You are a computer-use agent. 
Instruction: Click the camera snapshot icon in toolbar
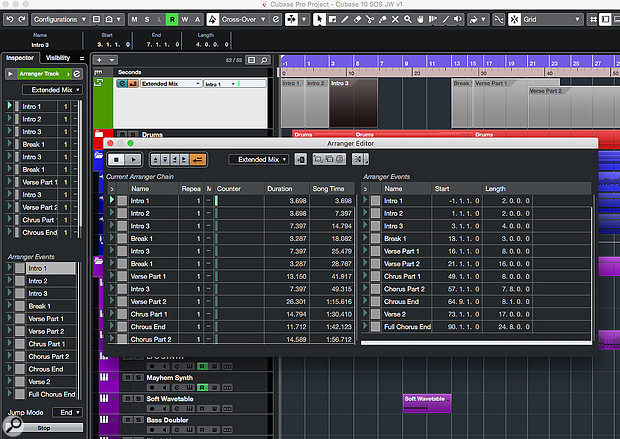coord(109,19)
